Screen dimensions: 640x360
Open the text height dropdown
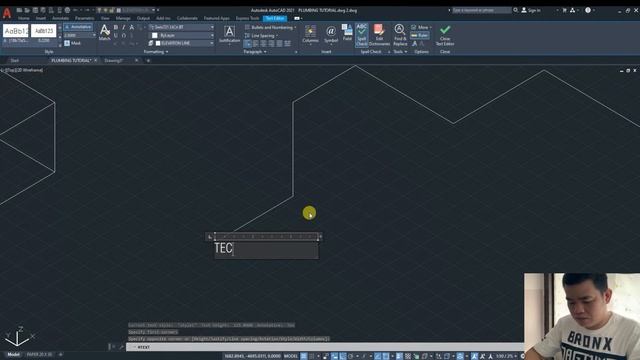point(94,36)
